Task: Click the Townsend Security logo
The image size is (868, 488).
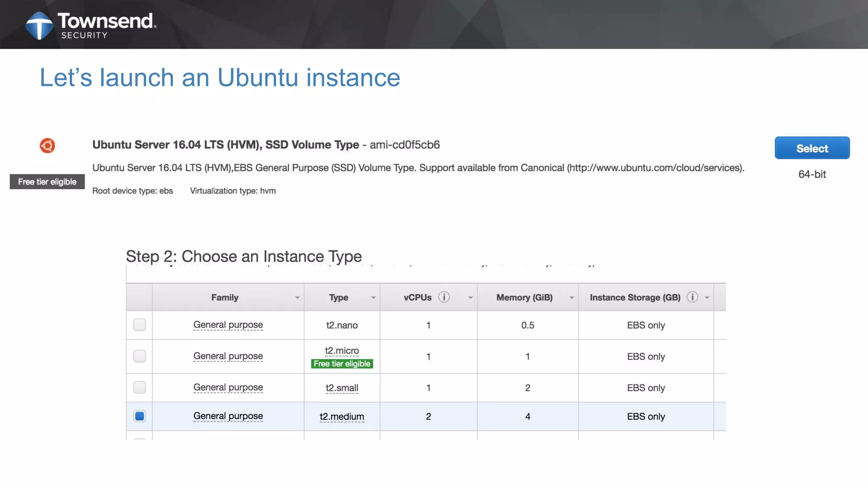Action: (91, 25)
